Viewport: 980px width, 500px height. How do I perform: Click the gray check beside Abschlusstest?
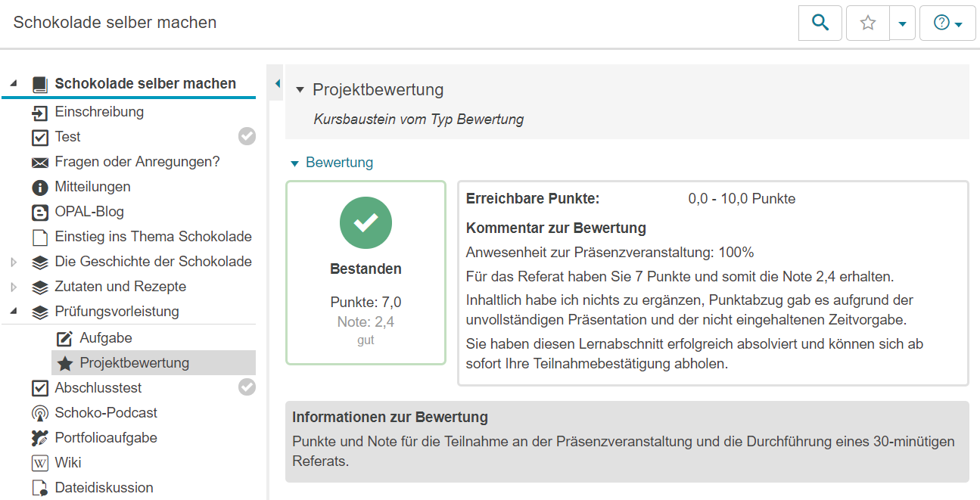point(247,387)
